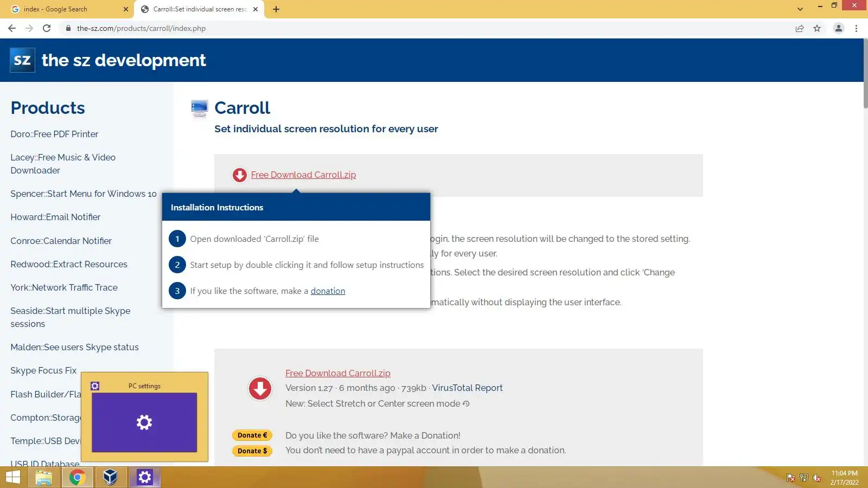
Task: Open VirtualBox icon in taskbar
Action: [x=111, y=478]
